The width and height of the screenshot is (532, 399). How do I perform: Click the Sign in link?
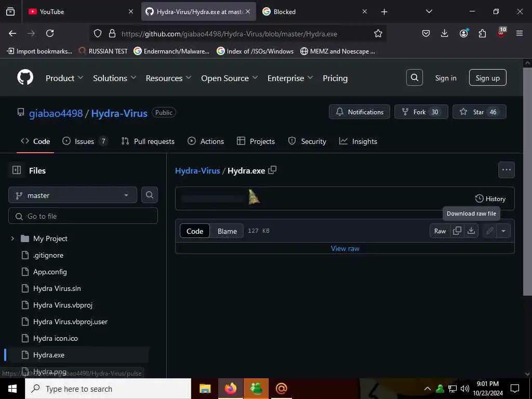tap(445, 78)
